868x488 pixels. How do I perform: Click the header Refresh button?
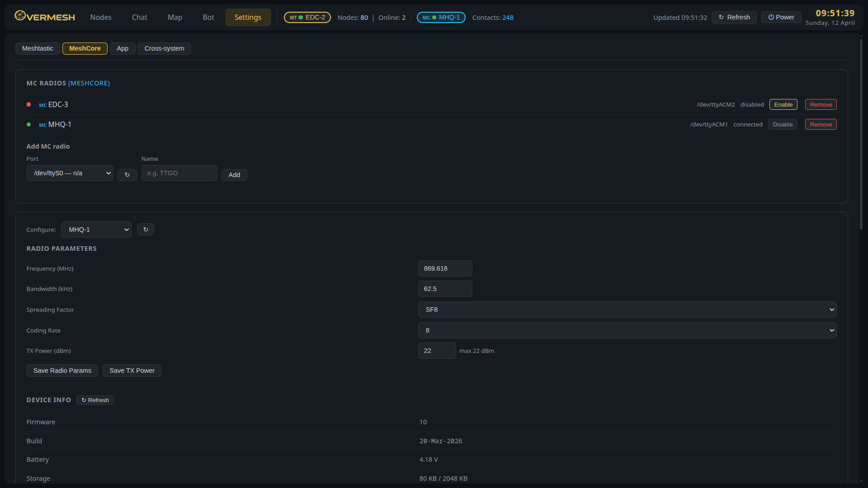click(x=734, y=17)
